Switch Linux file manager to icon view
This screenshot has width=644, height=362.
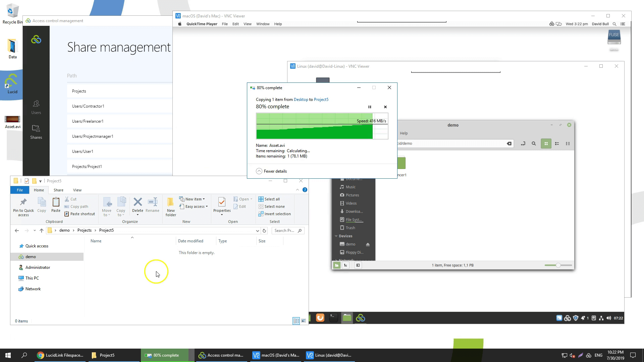pos(546,143)
